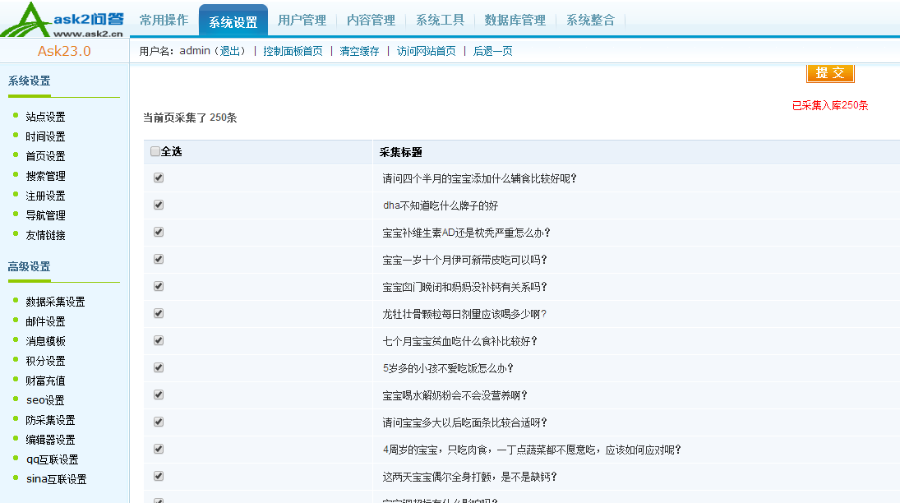Open 财富充值 in the sidebar
The image size is (900, 503).
(x=45, y=380)
